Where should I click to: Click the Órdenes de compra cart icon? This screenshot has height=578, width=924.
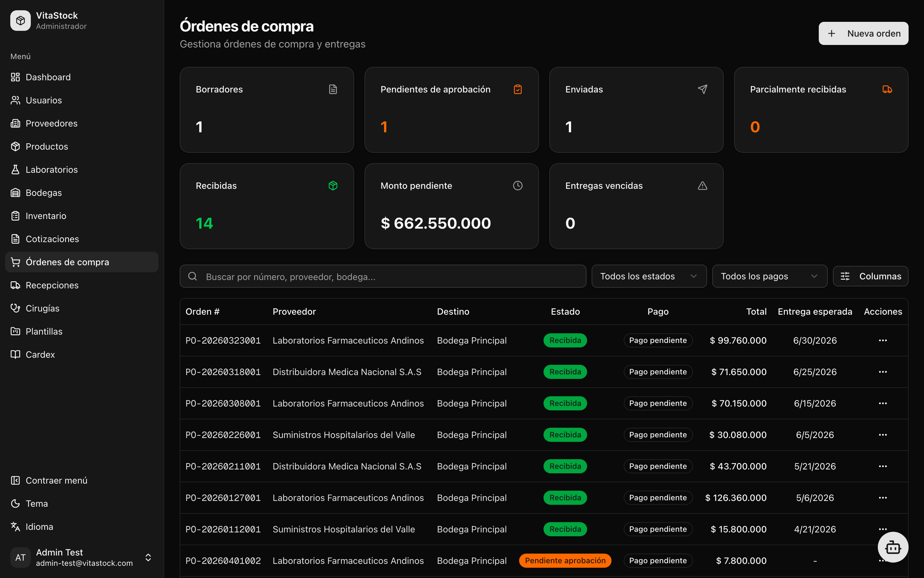click(x=15, y=262)
